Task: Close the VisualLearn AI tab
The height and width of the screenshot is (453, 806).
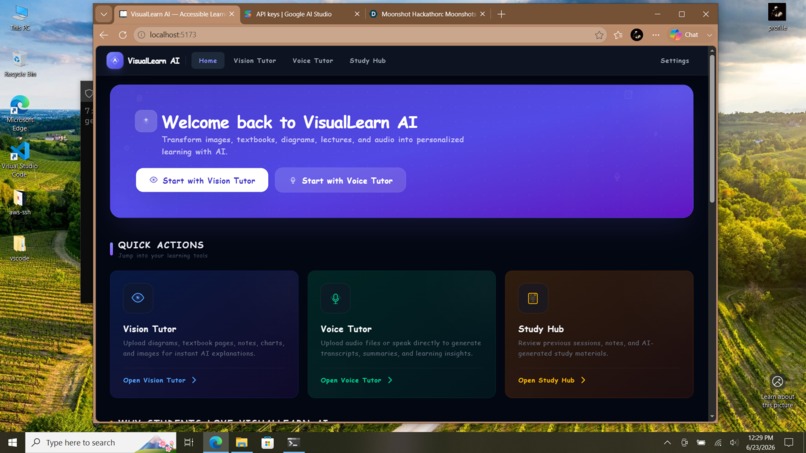Action: (231, 14)
